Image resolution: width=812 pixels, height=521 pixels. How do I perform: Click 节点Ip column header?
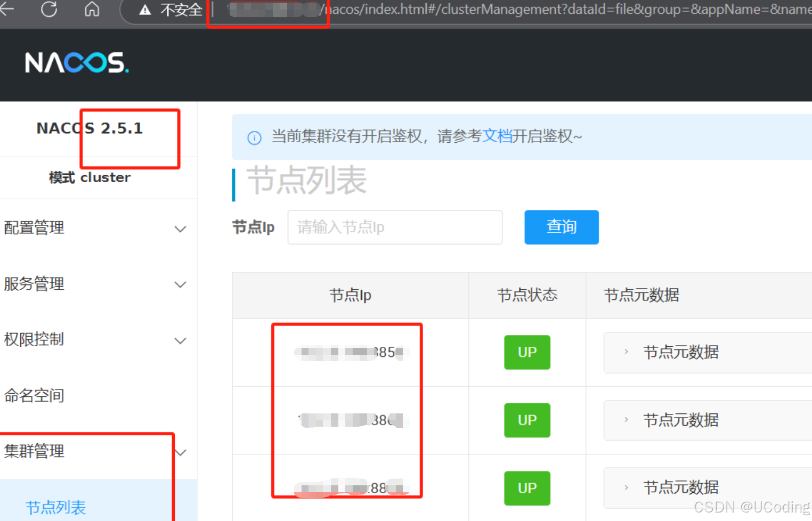[x=351, y=295]
